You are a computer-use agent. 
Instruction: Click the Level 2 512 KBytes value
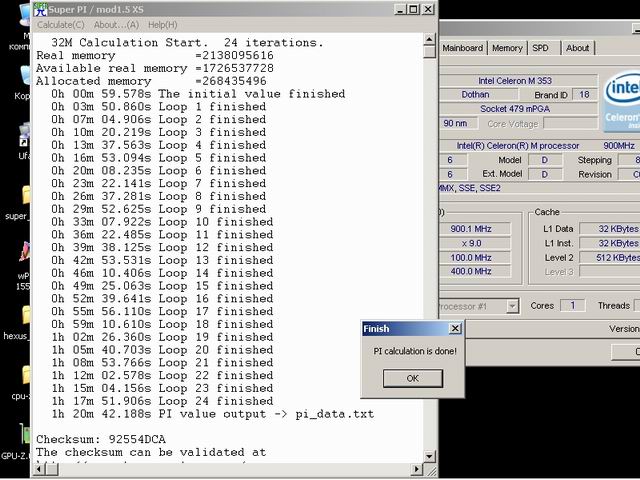pyautogui.click(x=609, y=258)
